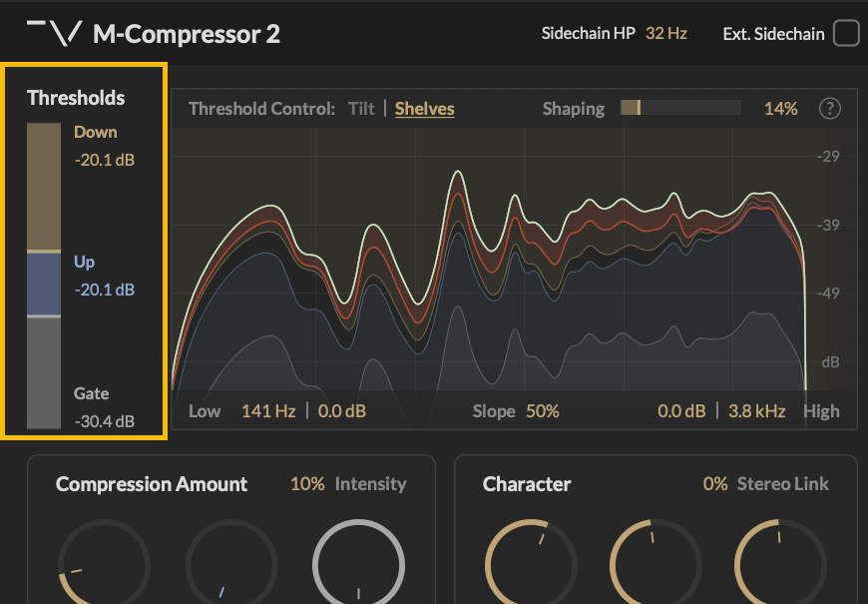Viewport: 868px width, 604px height.
Task: Click the Shaping 14% value
Action: point(780,109)
